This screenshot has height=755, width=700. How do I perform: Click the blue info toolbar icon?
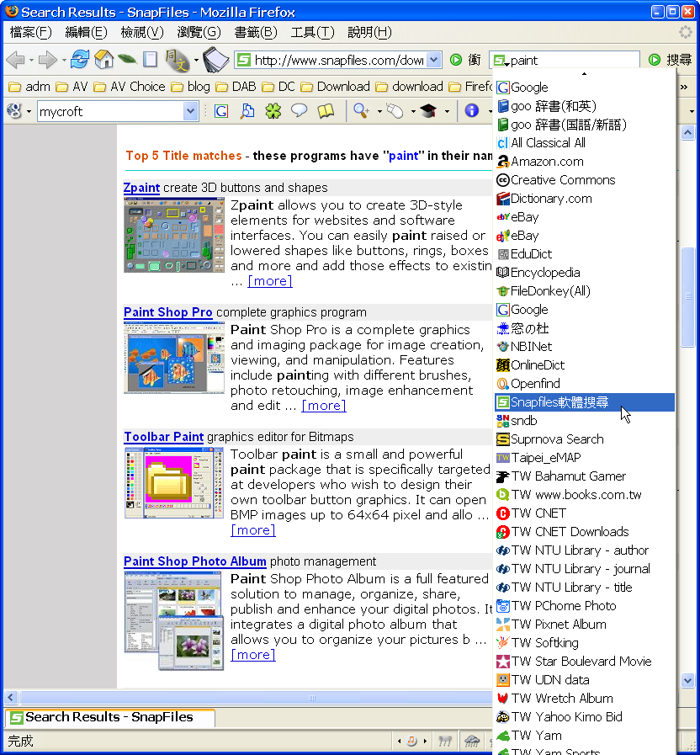(x=472, y=111)
